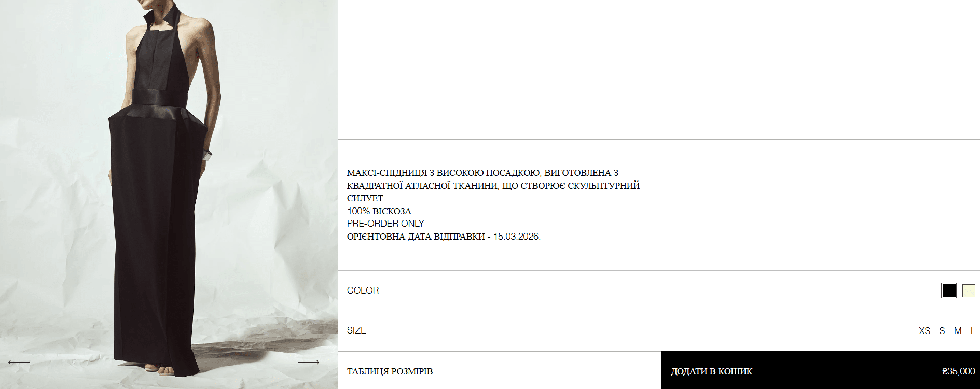Click the PRE-ORDER ONLY notice

(x=385, y=224)
